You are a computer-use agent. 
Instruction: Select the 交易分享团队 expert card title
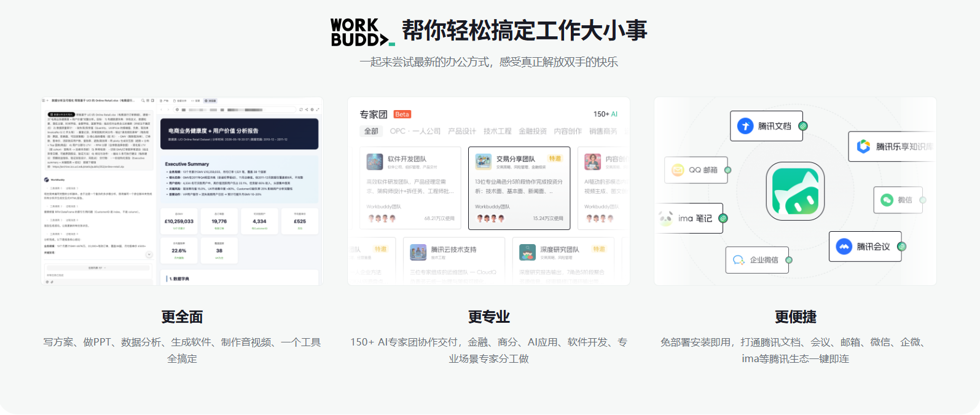click(515, 159)
